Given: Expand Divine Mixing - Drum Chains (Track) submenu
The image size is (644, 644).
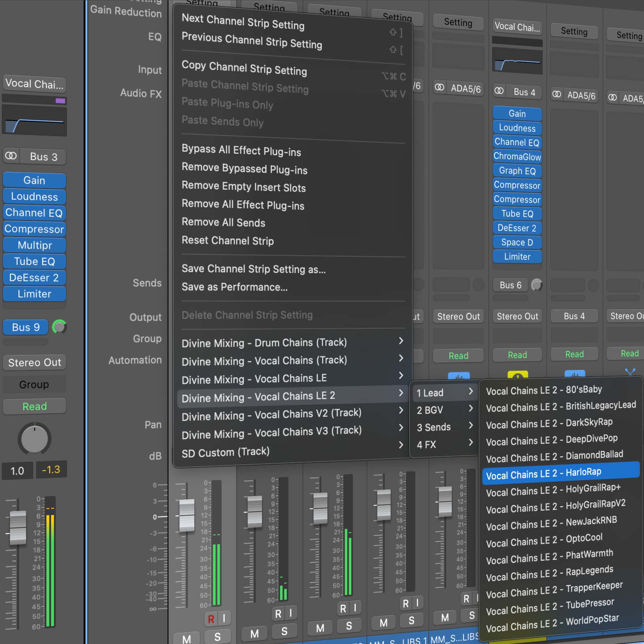Looking at the screenshot, I should coord(292,342).
